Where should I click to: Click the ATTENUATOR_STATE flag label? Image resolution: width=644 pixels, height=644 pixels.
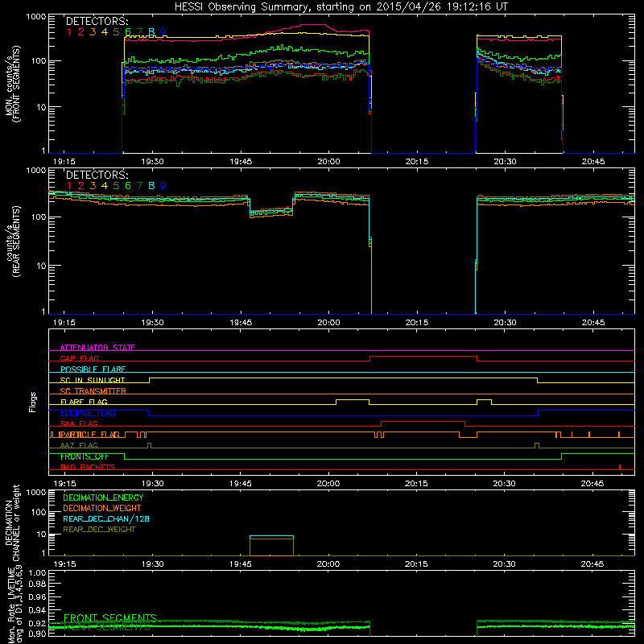pyautogui.click(x=97, y=348)
